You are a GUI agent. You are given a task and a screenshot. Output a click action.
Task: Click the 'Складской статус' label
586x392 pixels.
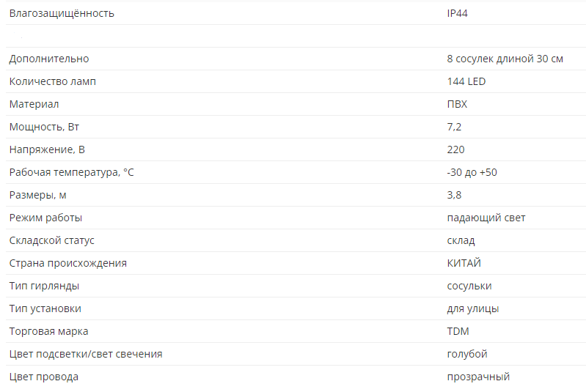point(51,240)
